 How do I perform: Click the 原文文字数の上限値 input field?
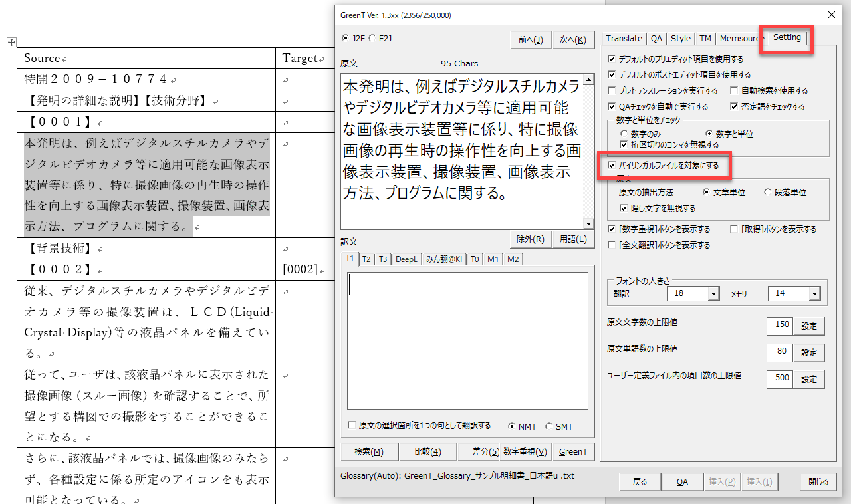pos(779,325)
